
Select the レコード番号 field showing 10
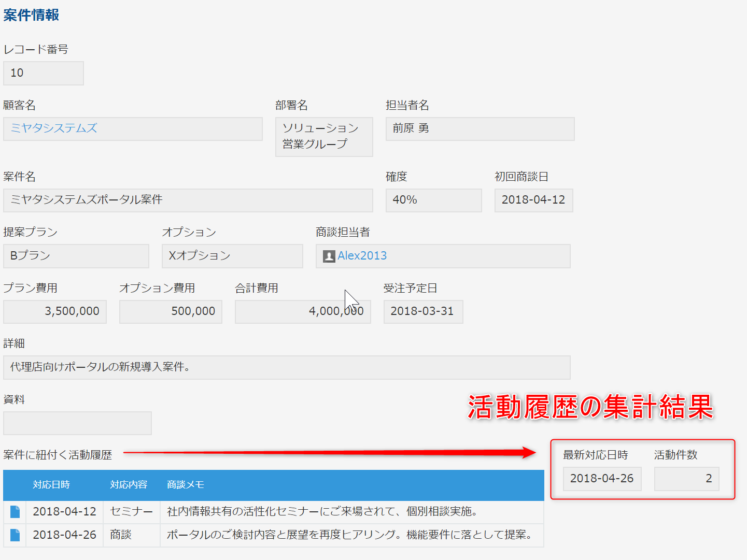tap(43, 73)
